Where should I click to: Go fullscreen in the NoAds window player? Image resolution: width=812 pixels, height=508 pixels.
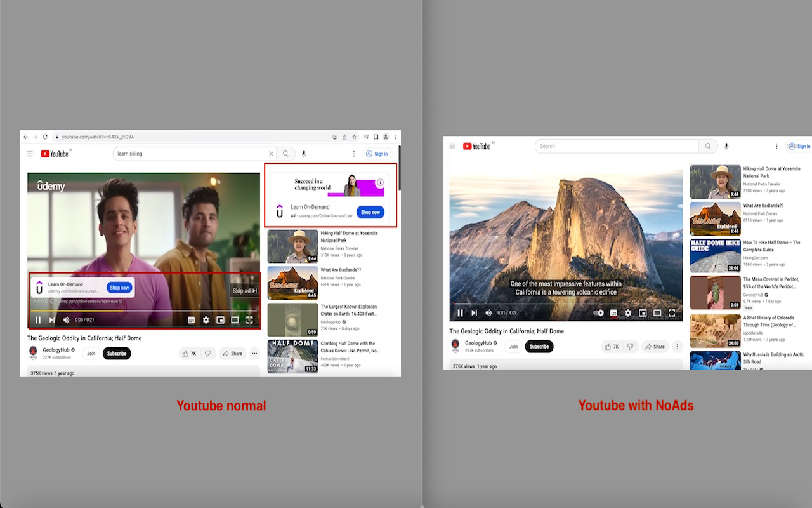click(672, 313)
